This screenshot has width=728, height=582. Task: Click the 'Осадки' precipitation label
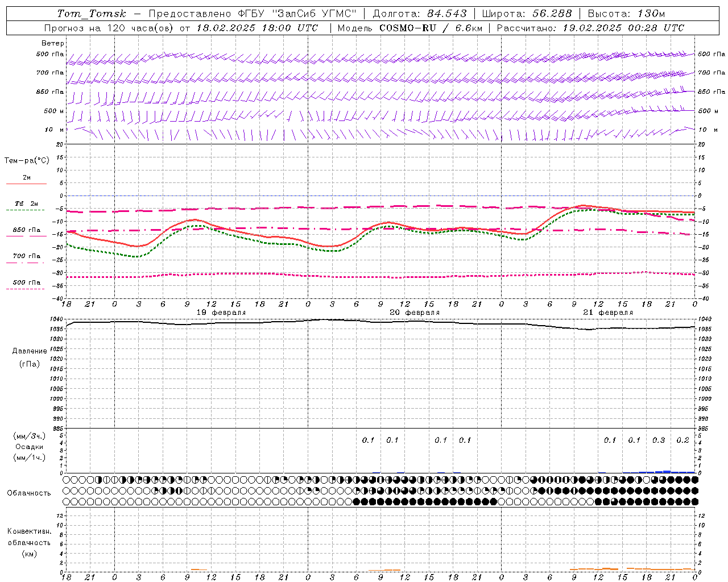coord(29,447)
